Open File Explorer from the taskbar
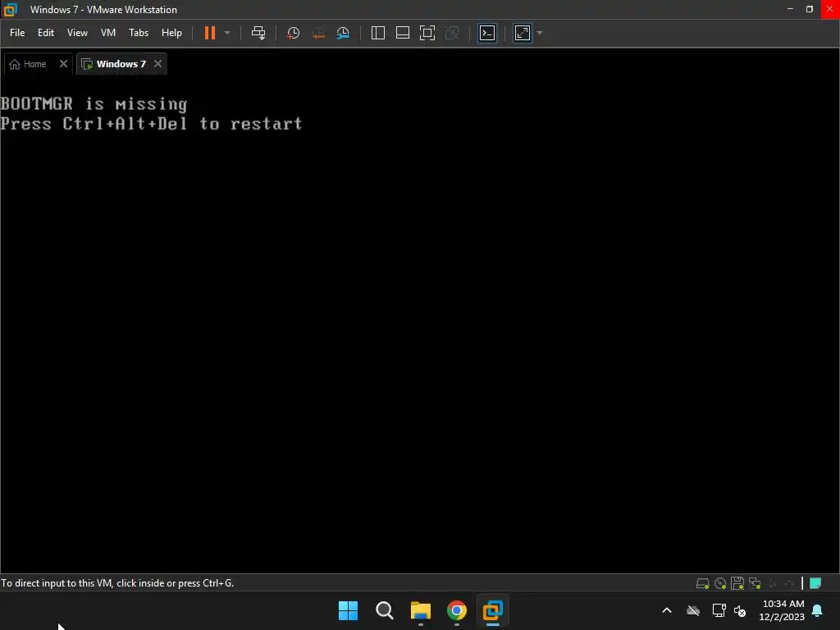The height and width of the screenshot is (630, 840). pyautogui.click(x=421, y=610)
